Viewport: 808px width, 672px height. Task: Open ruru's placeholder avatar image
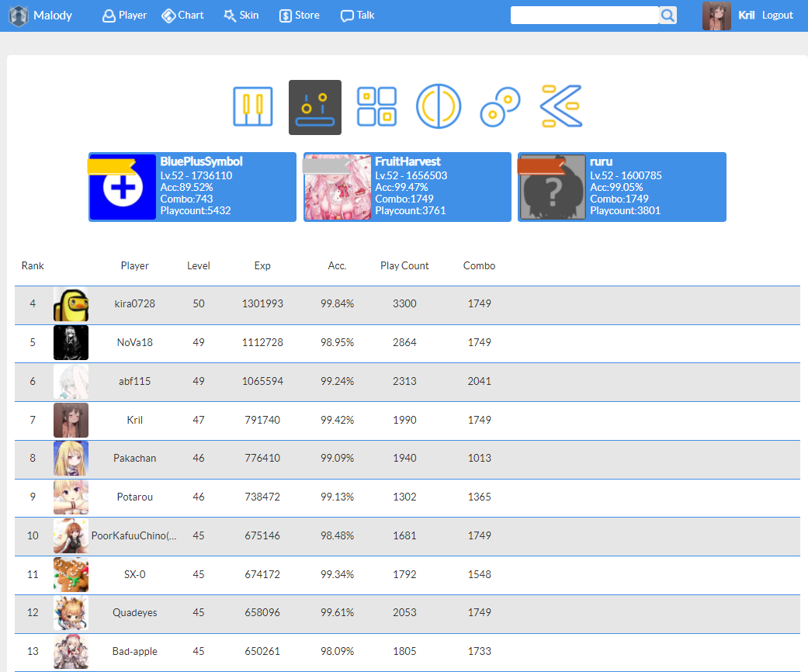click(x=553, y=187)
